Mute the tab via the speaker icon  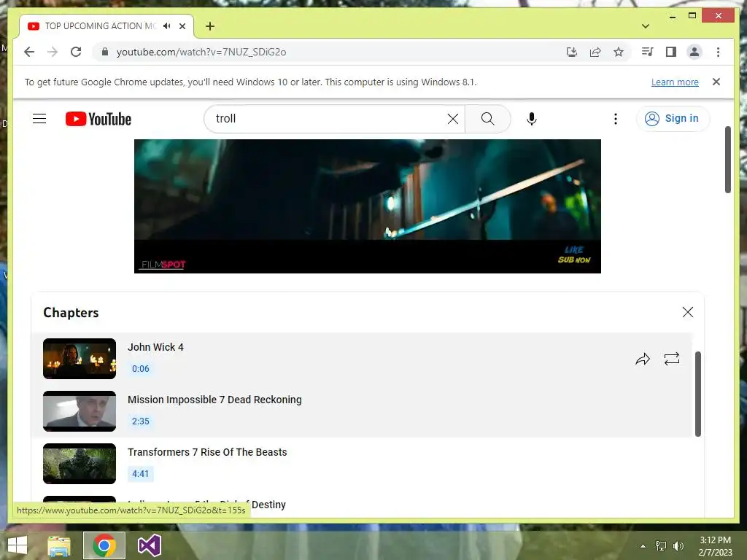coord(166,26)
